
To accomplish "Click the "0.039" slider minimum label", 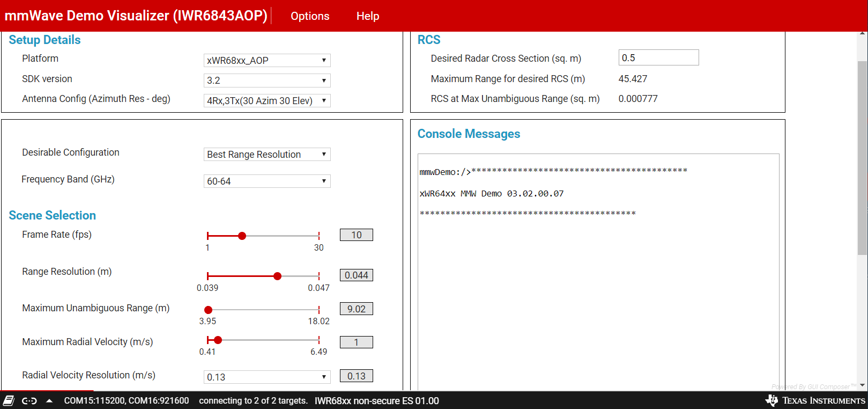I will (x=207, y=288).
